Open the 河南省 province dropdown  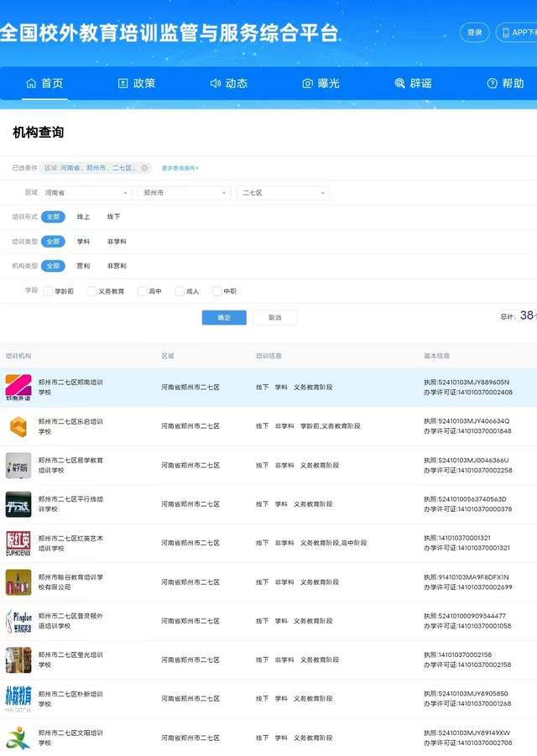coord(86,193)
